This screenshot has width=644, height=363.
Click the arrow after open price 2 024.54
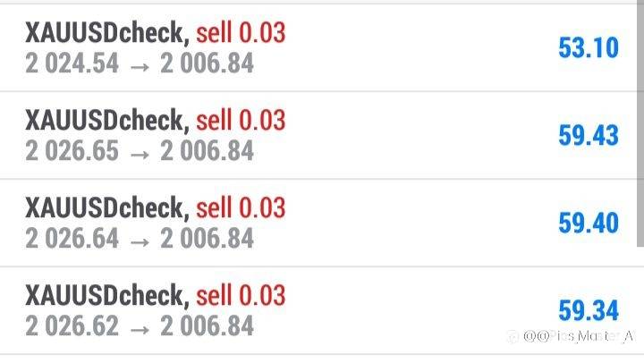pos(140,67)
